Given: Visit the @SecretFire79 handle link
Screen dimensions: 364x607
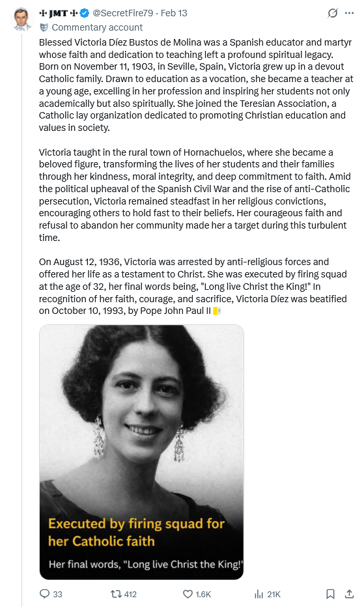Looking at the screenshot, I should [x=123, y=13].
